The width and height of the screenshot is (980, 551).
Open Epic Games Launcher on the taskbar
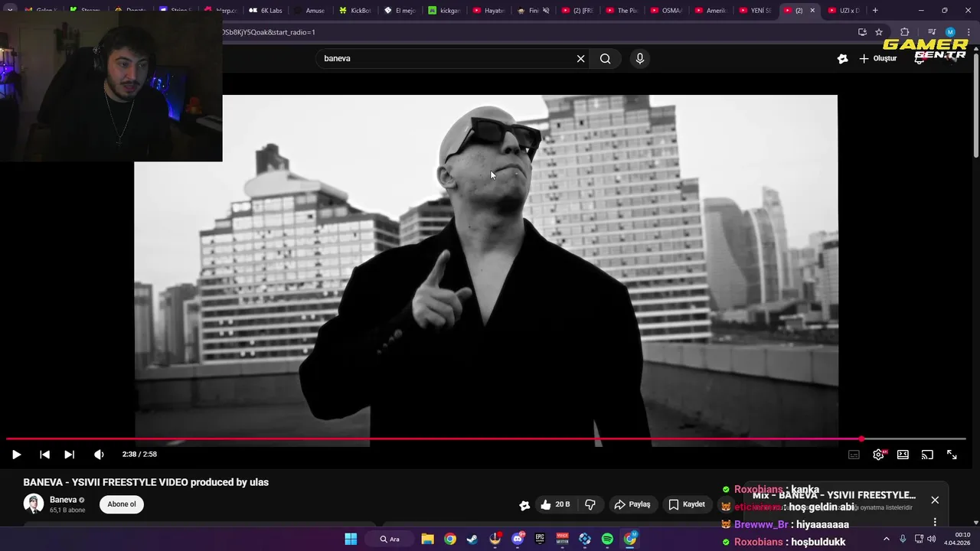[x=540, y=540]
